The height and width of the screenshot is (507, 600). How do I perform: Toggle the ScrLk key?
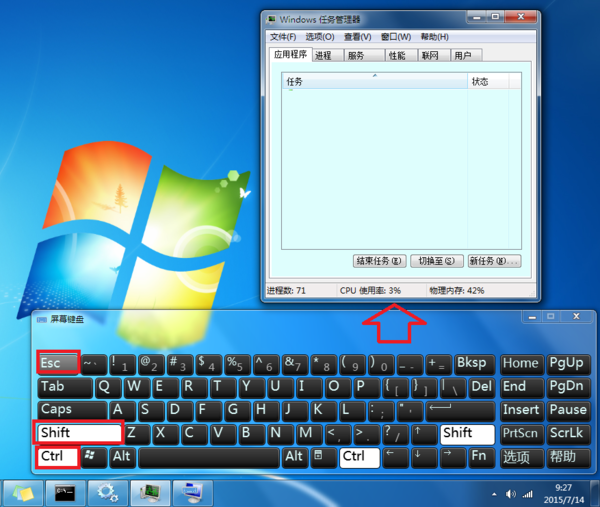pyautogui.click(x=568, y=434)
